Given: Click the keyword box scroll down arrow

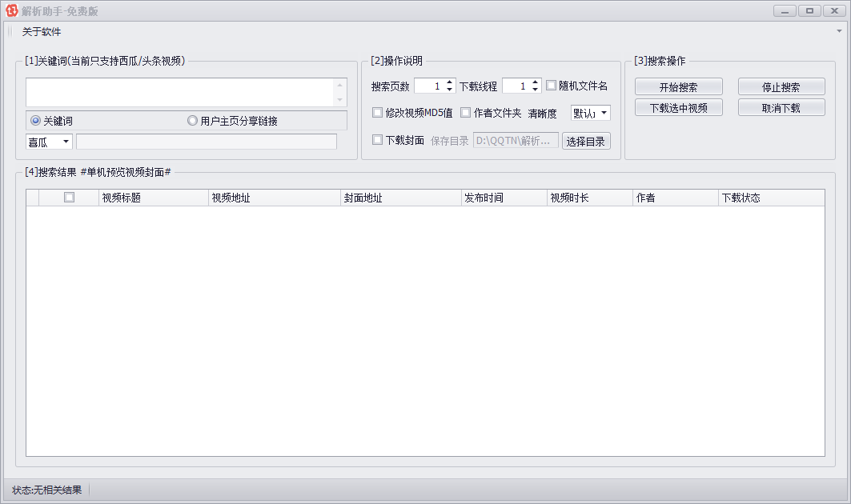Looking at the screenshot, I should [339, 99].
